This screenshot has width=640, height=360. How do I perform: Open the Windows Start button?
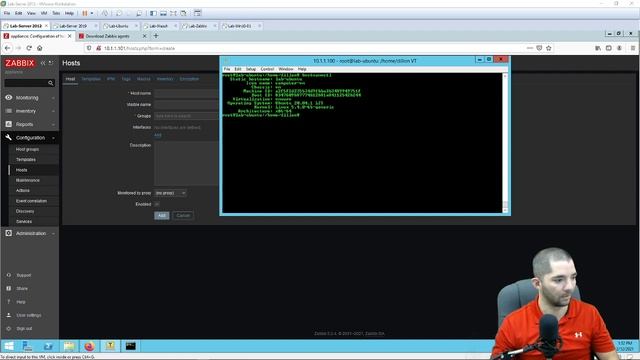(x=9, y=346)
